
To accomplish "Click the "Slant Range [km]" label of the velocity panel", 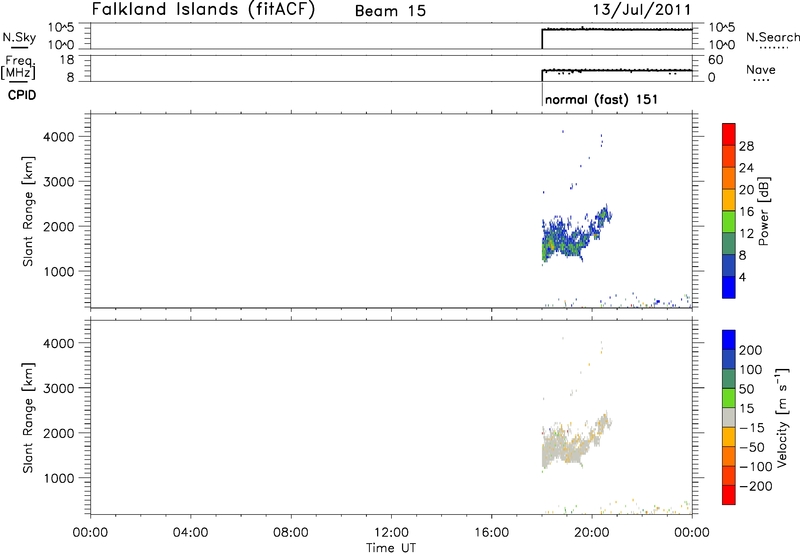I will 28,418.
